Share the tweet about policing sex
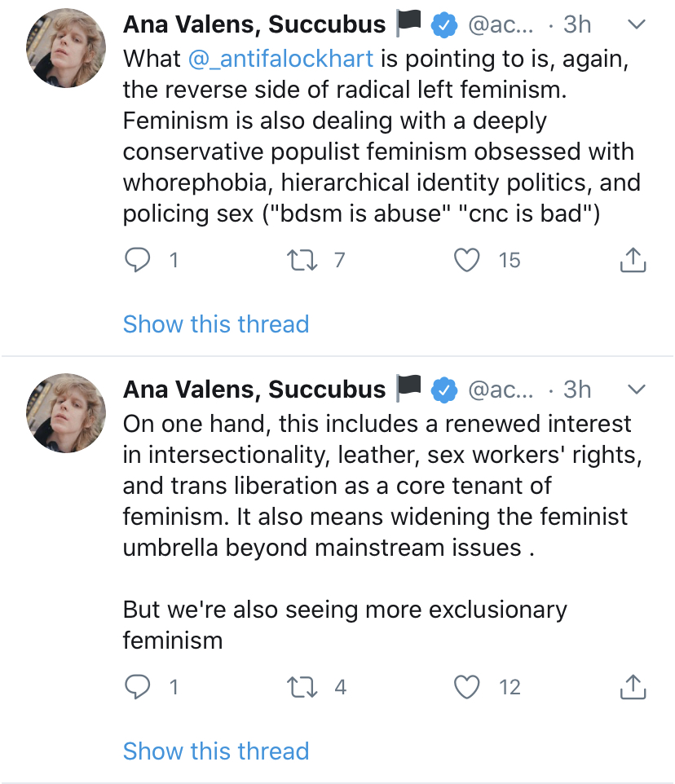This screenshot has height=784, width=675. pyautogui.click(x=633, y=261)
